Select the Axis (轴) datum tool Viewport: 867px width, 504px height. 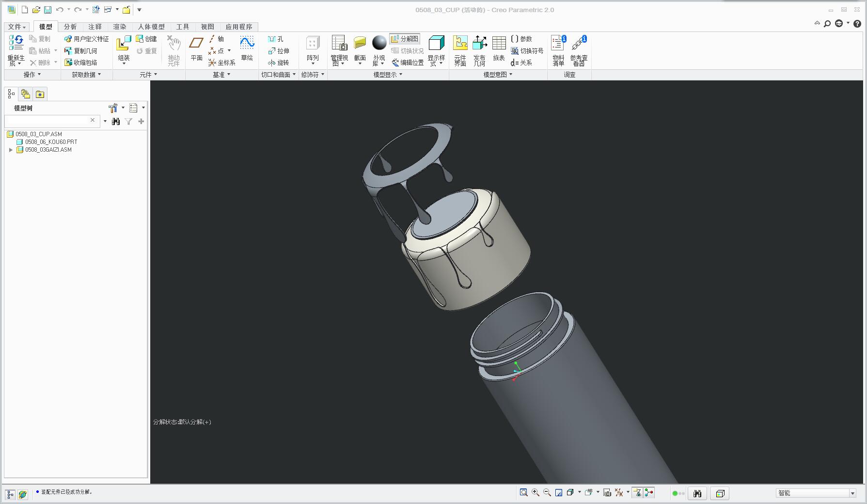click(x=217, y=39)
